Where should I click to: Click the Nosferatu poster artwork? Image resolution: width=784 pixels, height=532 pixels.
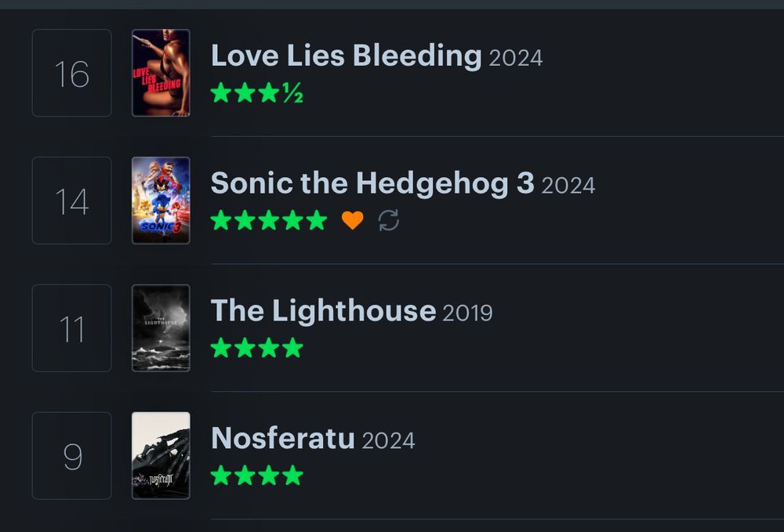pyautogui.click(x=161, y=455)
